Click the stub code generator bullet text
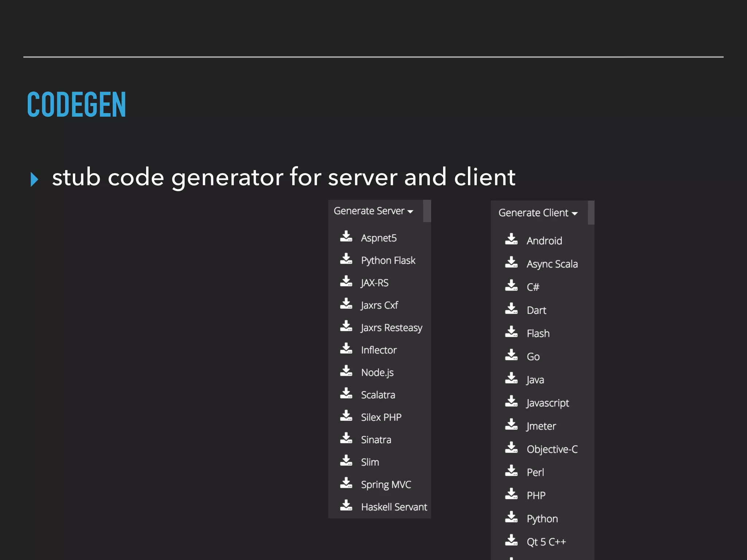The width and height of the screenshot is (747, 560). tap(284, 177)
